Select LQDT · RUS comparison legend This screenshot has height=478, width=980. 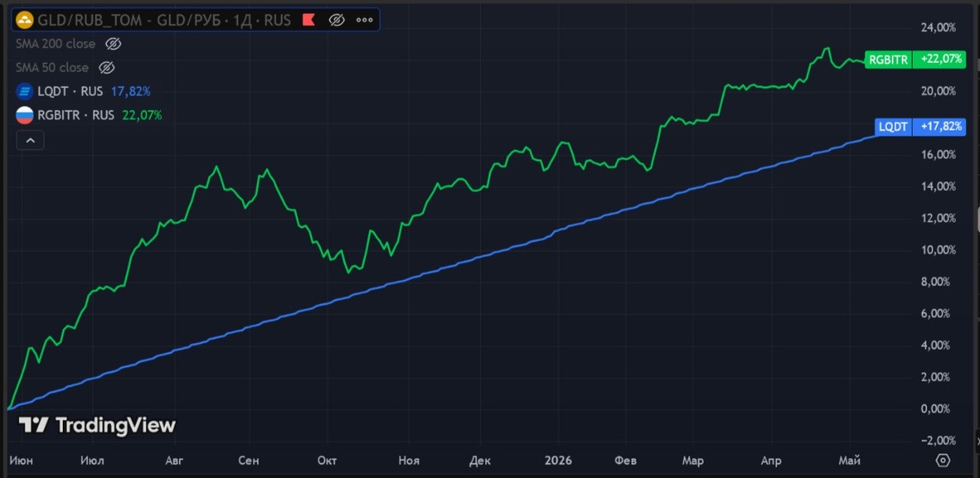70,92
